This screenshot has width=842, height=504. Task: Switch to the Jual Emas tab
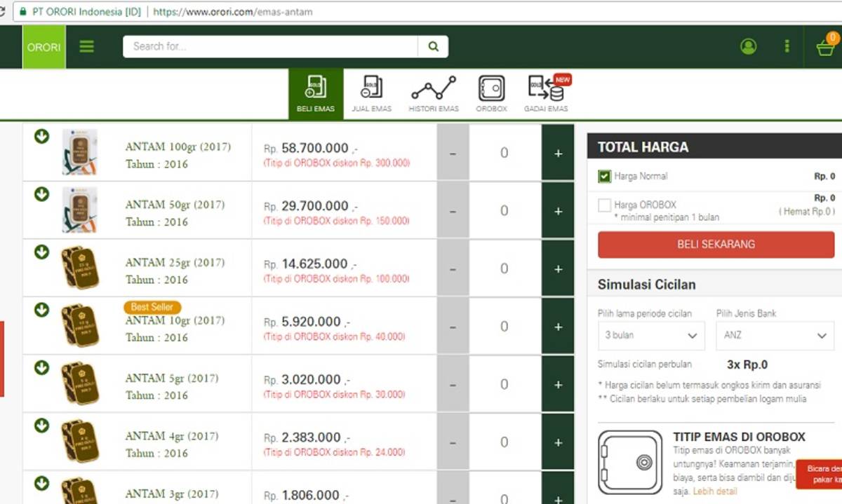click(x=371, y=94)
